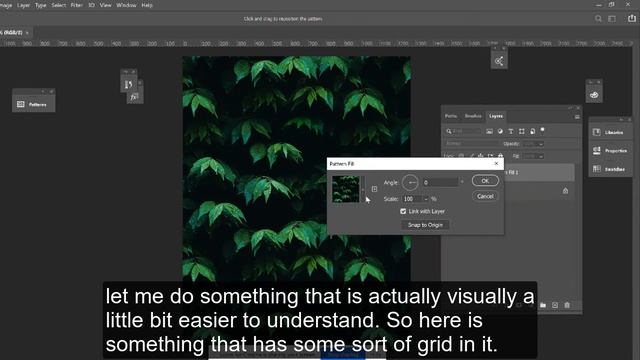Open the Libraries panel
This screenshot has width=640, height=360.
pyautogui.click(x=610, y=132)
